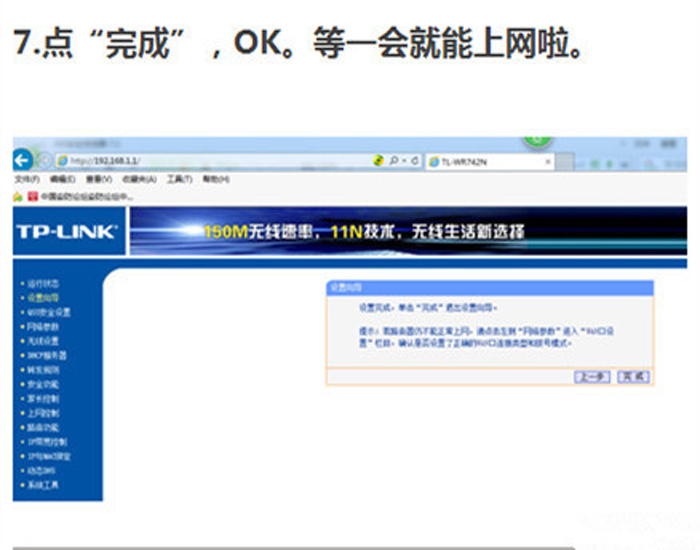Click the search magnifier icon in address bar
Viewport: 700px width, 550px height.
click(x=394, y=160)
